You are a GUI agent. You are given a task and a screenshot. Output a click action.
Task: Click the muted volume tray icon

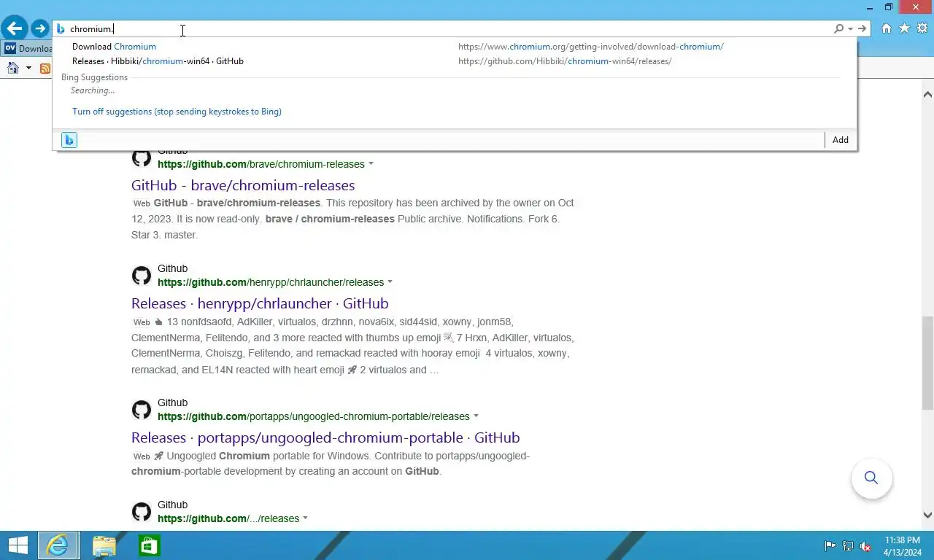[x=865, y=546]
